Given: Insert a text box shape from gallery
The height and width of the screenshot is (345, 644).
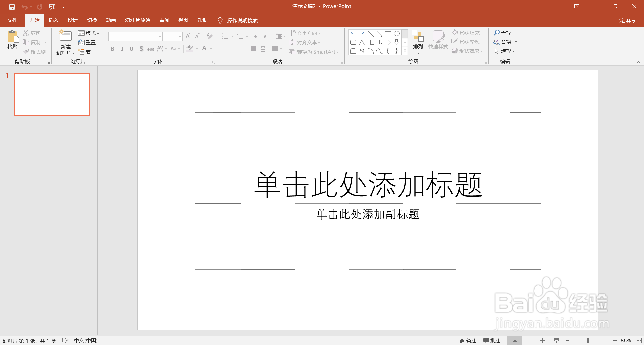Looking at the screenshot, I should pyautogui.click(x=353, y=33).
